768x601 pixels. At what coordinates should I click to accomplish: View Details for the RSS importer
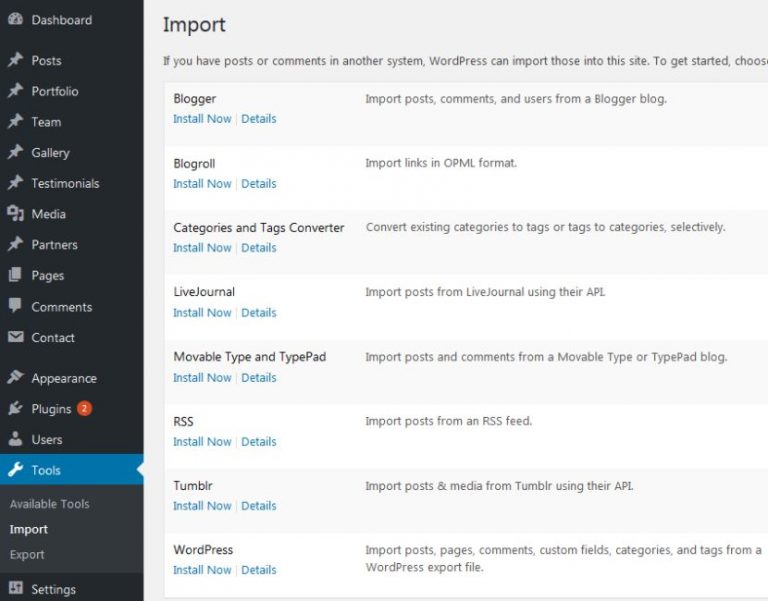(259, 441)
